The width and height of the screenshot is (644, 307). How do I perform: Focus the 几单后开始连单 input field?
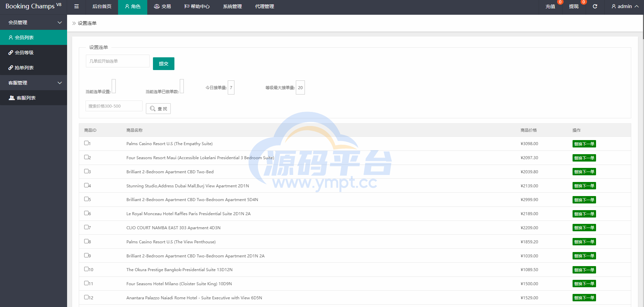(x=118, y=61)
